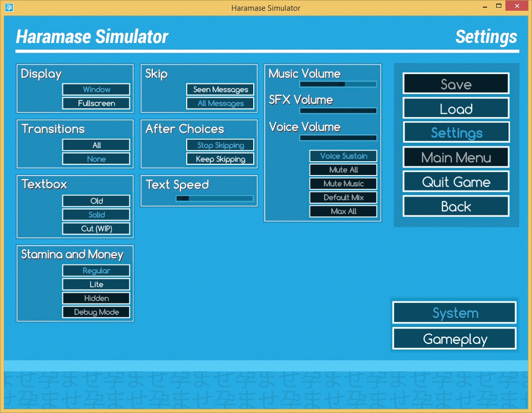Open the Load menu
Viewport: 532px width, 413px height.
coord(456,108)
